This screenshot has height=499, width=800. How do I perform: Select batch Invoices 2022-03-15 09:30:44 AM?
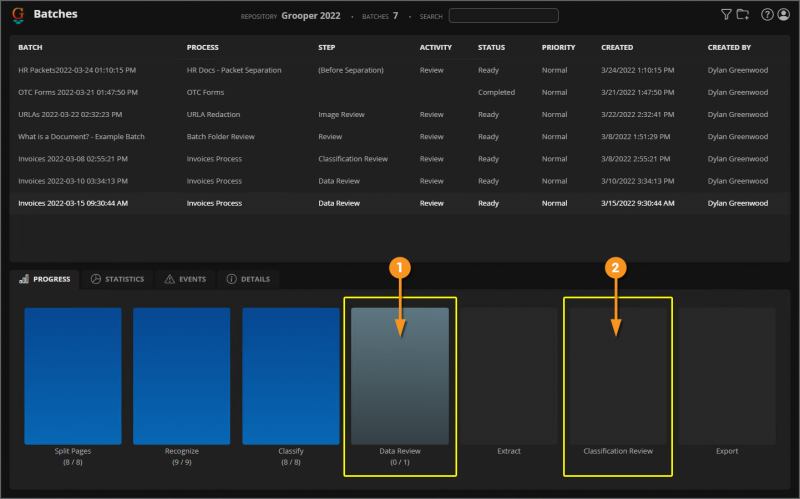coord(73,203)
